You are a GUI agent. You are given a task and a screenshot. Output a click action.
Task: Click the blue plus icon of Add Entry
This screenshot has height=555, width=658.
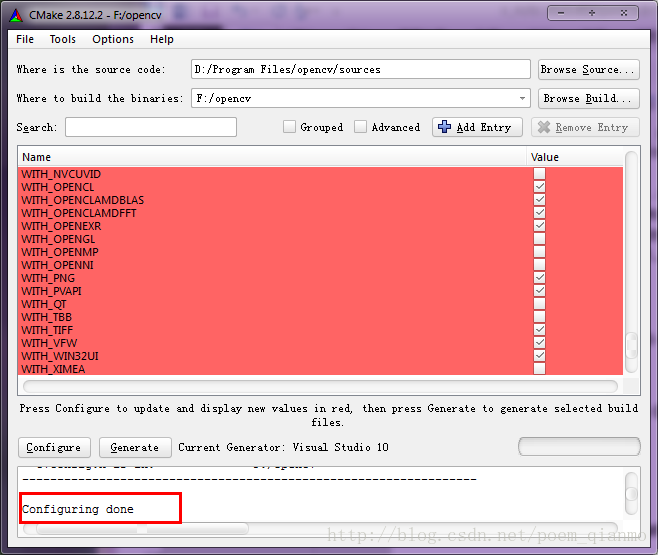444,127
